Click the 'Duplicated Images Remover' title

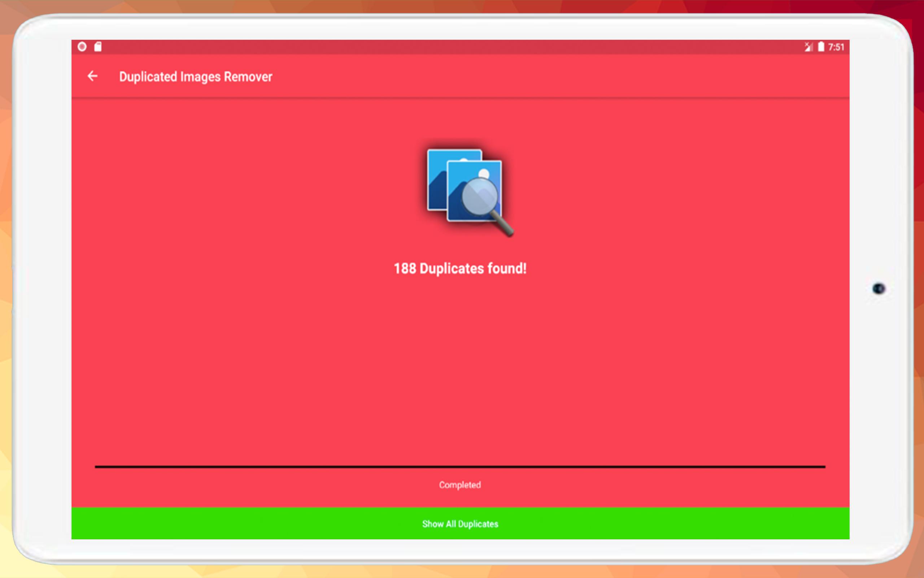pyautogui.click(x=196, y=77)
